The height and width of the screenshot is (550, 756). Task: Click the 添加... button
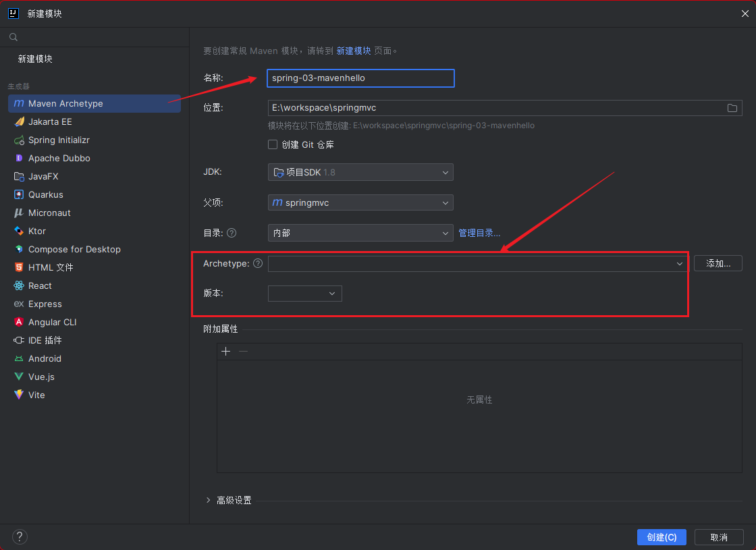[718, 264]
